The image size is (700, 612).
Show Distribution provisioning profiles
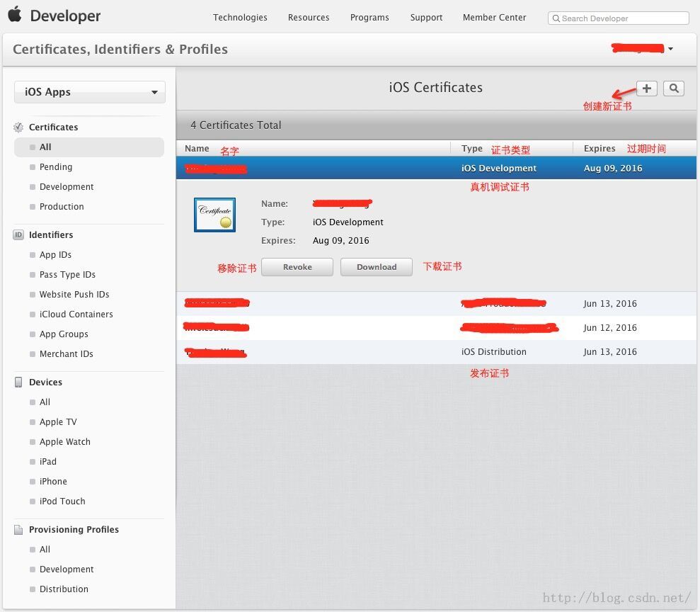(x=64, y=589)
